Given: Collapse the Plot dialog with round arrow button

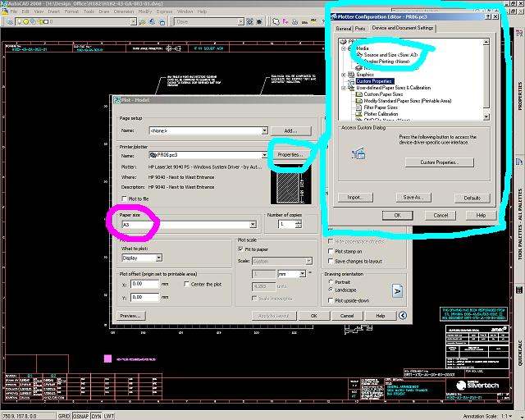Looking at the screenshot, I should click(x=403, y=316).
